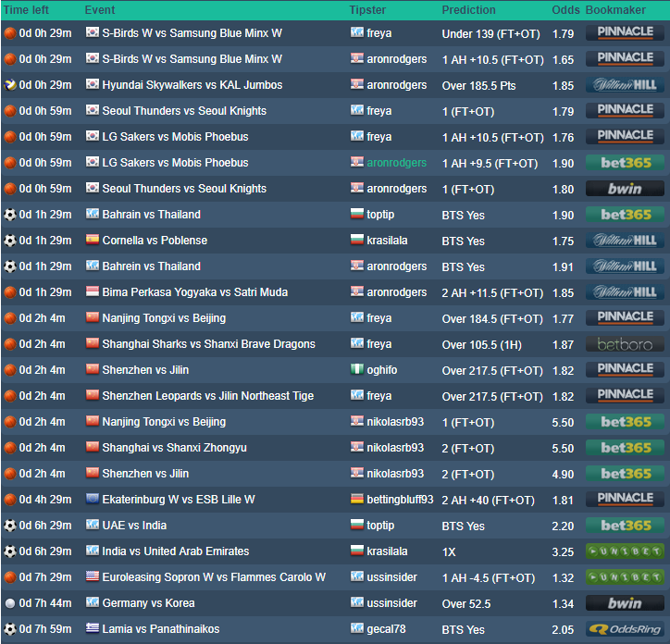Sort table by Bookmaker column header
670x644 pixels.
click(615, 10)
